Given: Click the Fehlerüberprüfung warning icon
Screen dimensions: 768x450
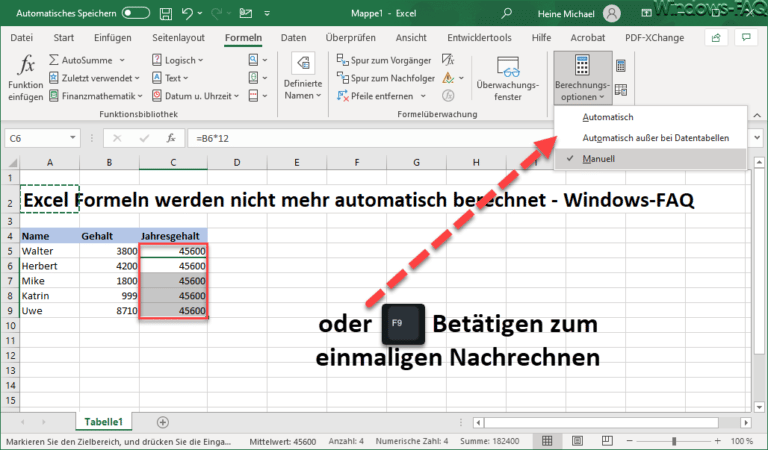Looking at the screenshot, I should point(448,78).
